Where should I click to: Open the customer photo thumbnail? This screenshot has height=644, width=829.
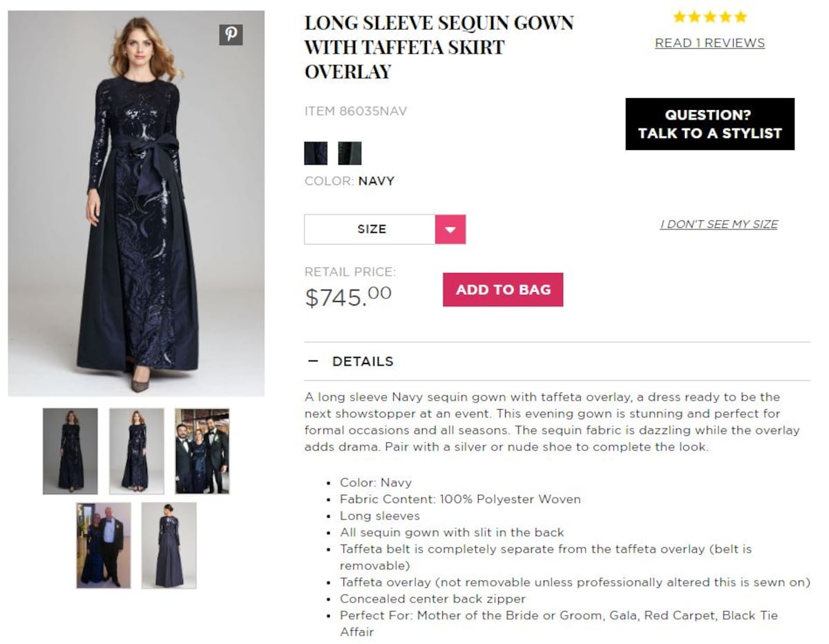tap(102, 546)
